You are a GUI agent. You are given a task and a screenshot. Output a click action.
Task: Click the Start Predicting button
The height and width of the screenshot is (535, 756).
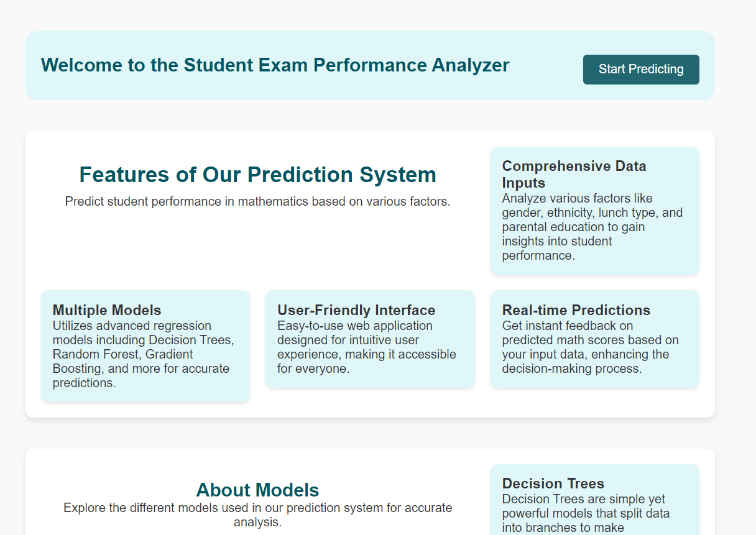[x=640, y=69]
